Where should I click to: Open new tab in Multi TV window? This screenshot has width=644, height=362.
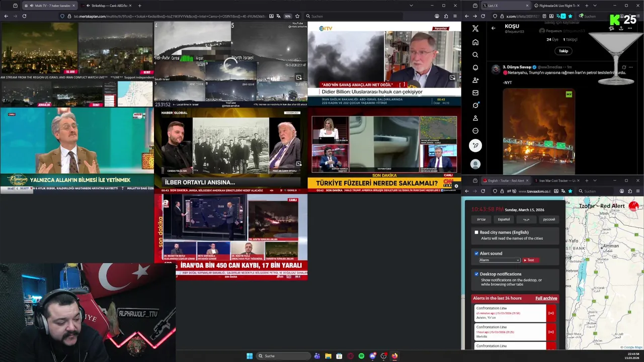pos(139,6)
